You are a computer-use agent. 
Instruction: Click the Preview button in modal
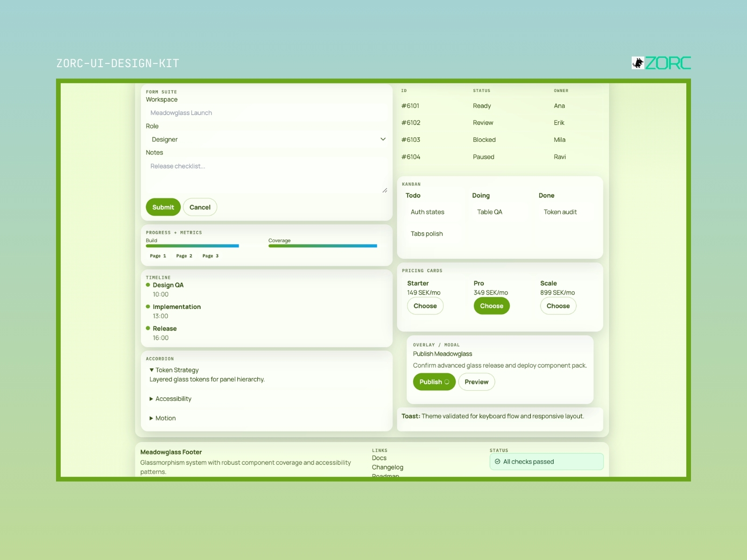point(477,382)
